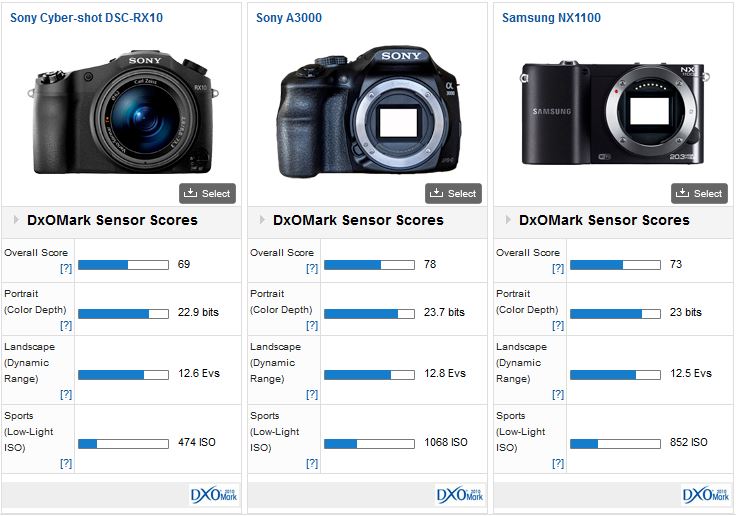The image size is (736, 516).
Task: Click RX10 color depth bar at 22.9 bits
Action: tap(123, 314)
